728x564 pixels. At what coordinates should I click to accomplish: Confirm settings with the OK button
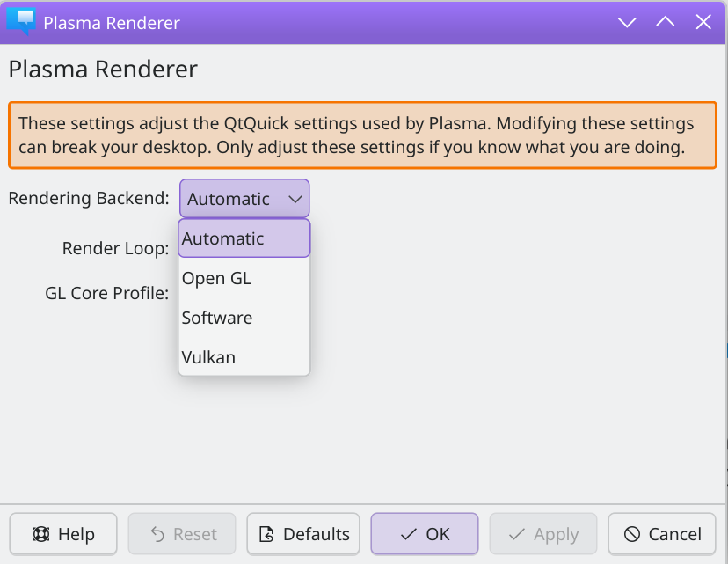coord(425,534)
